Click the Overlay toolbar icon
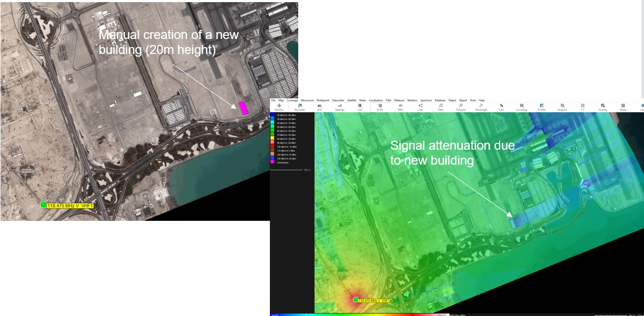The width and height of the screenshot is (644, 316). (x=603, y=107)
